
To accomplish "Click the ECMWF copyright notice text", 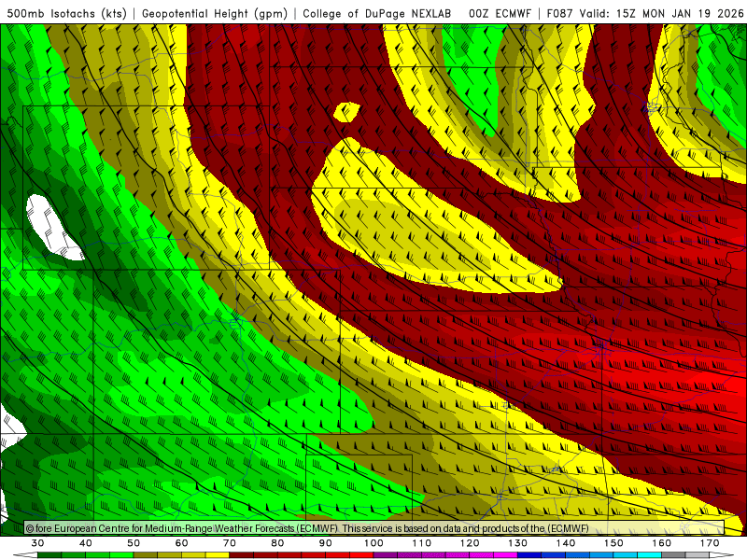I will pyautogui.click(x=307, y=528).
